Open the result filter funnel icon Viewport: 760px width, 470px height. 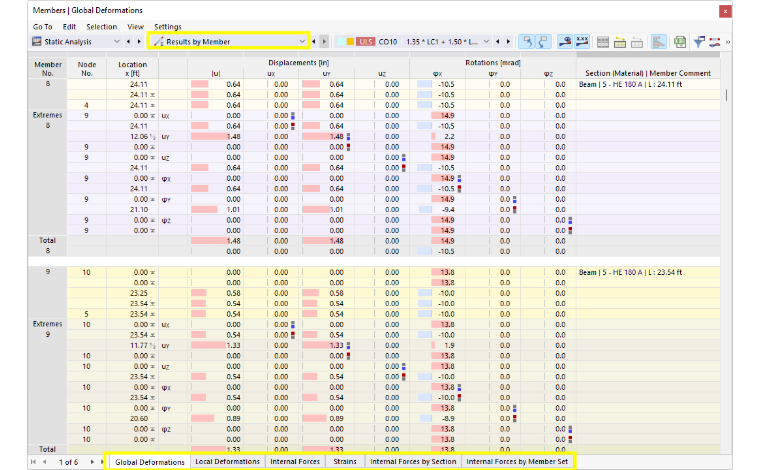click(699, 42)
